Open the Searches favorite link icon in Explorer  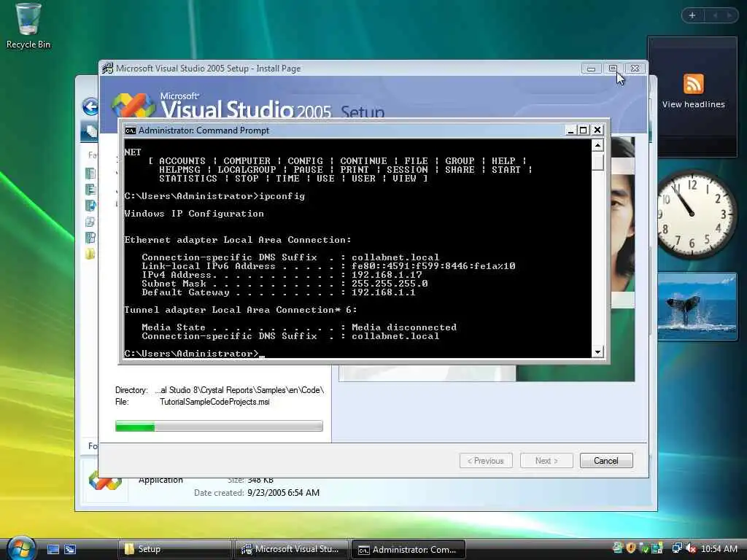pos(90,237)
